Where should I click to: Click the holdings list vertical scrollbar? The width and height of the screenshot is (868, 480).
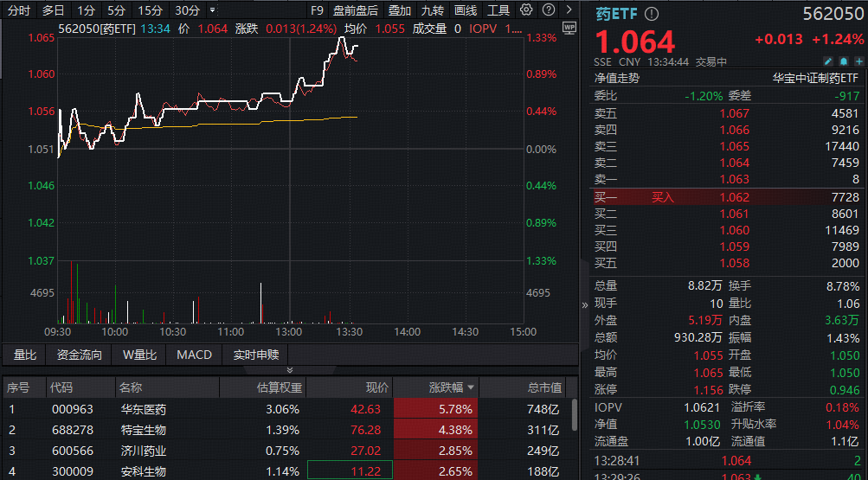[573, 414]
